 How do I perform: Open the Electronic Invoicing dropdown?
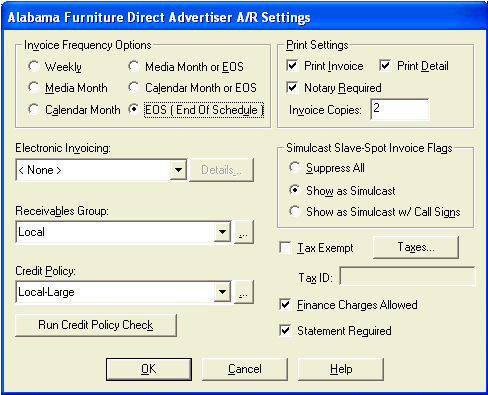coord(178,170)
